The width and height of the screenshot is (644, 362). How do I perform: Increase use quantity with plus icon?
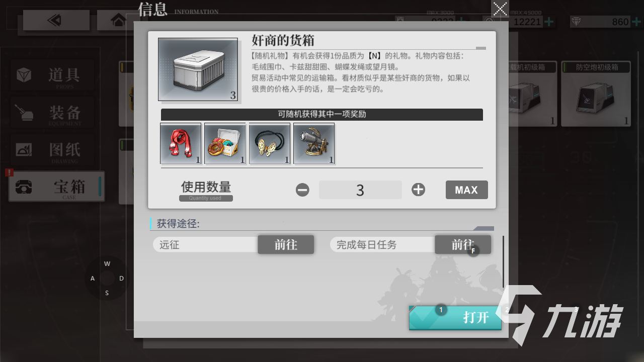(418, 190)
